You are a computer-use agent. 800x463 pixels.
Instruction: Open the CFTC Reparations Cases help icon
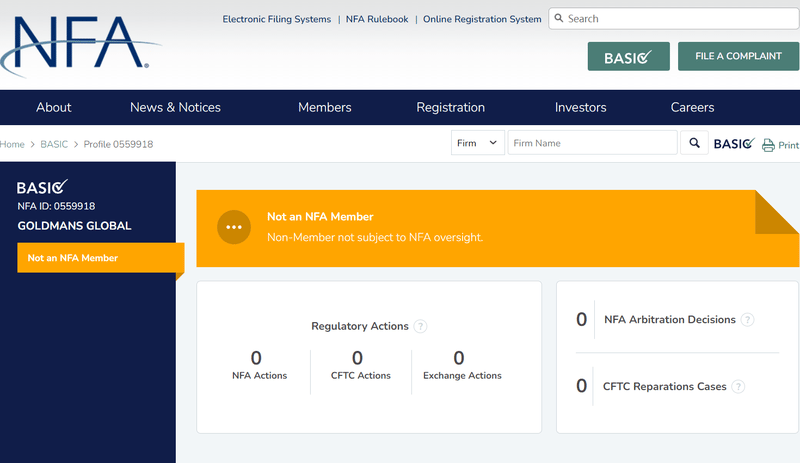tap(738, 386)
